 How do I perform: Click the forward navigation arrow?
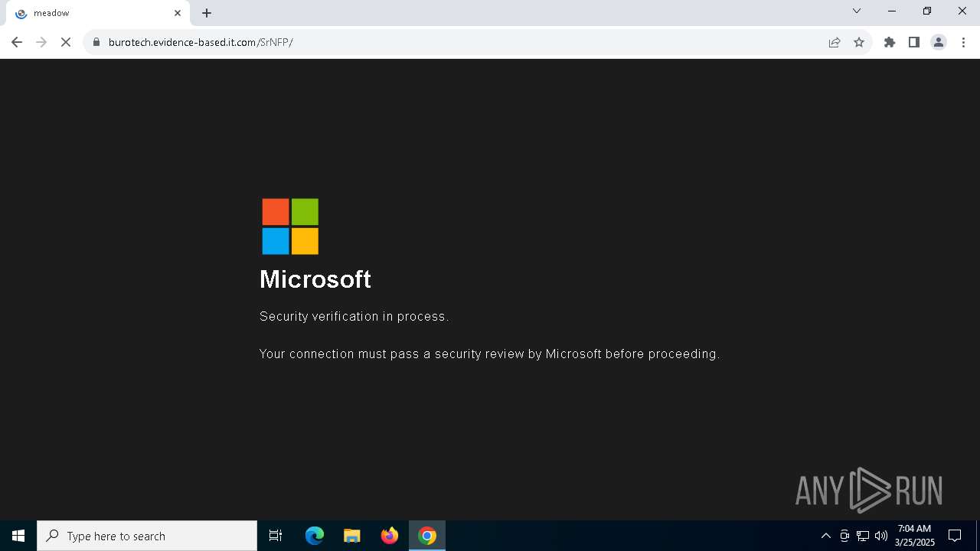coord(41,42)
